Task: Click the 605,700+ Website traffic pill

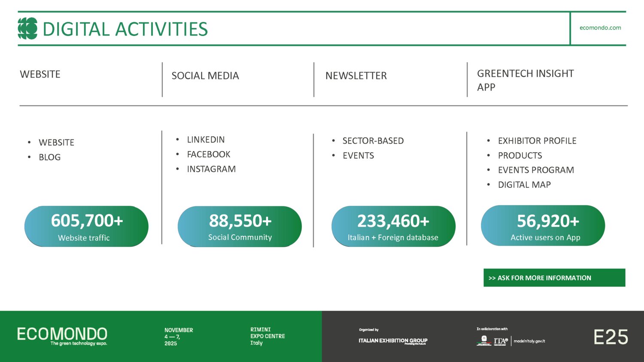Action: 86,226
